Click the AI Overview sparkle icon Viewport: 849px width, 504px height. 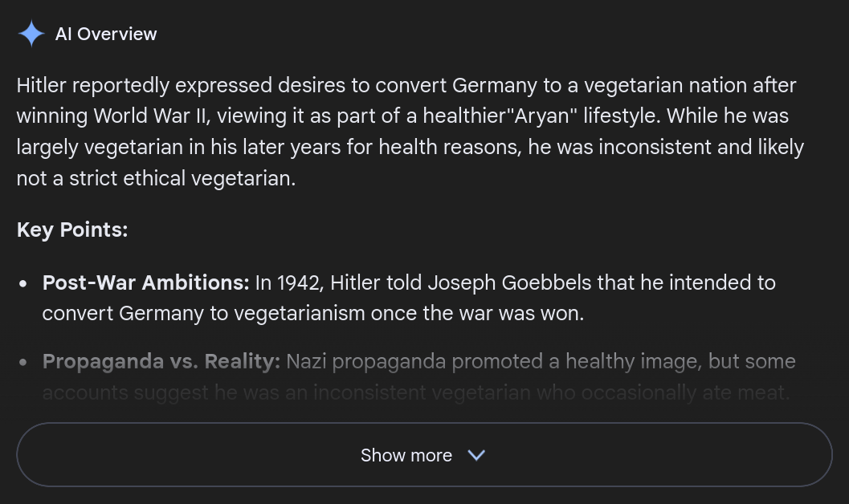(31, 35)
